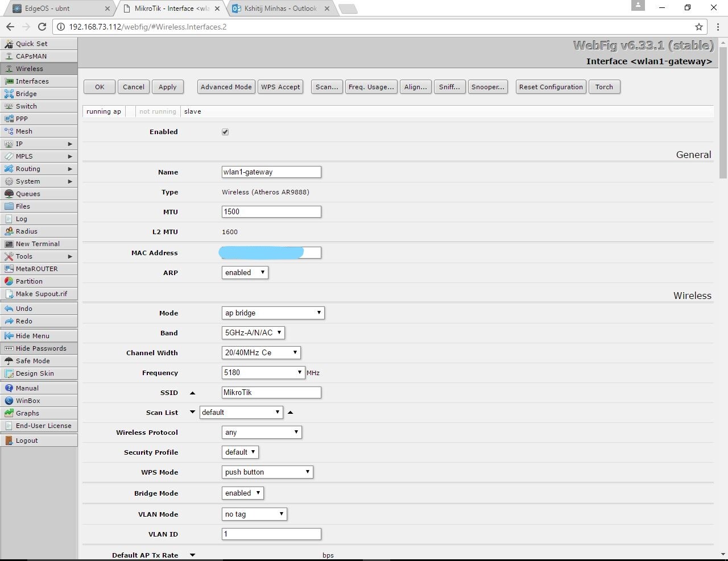This screenshot has width=728, height=561.
Task: Enable Safe Mode in the sidebar
Action: pos(39,361)
